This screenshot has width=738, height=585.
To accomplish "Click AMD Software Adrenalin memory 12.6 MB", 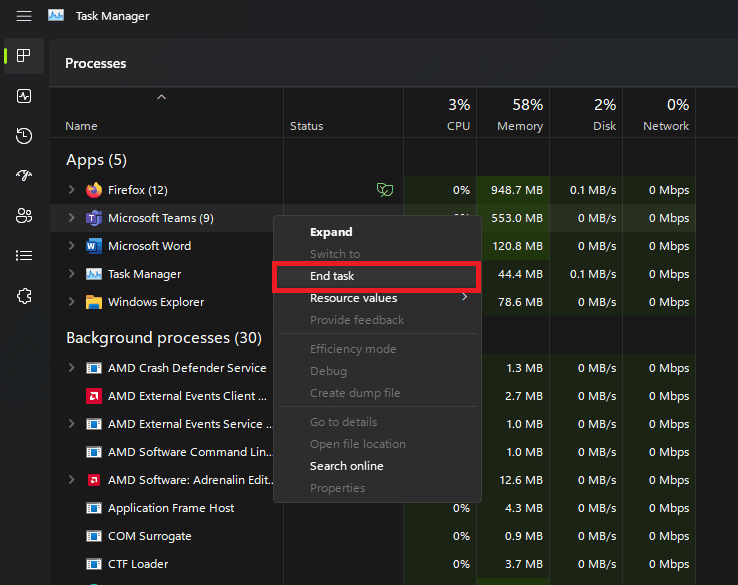I will tap(521, 480).
